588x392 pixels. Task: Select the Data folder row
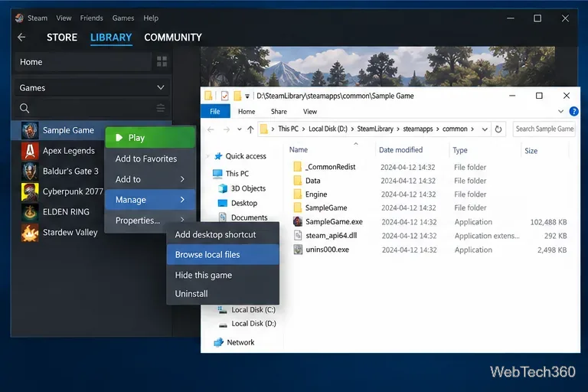pyautogui.click(x=430, y=181)
